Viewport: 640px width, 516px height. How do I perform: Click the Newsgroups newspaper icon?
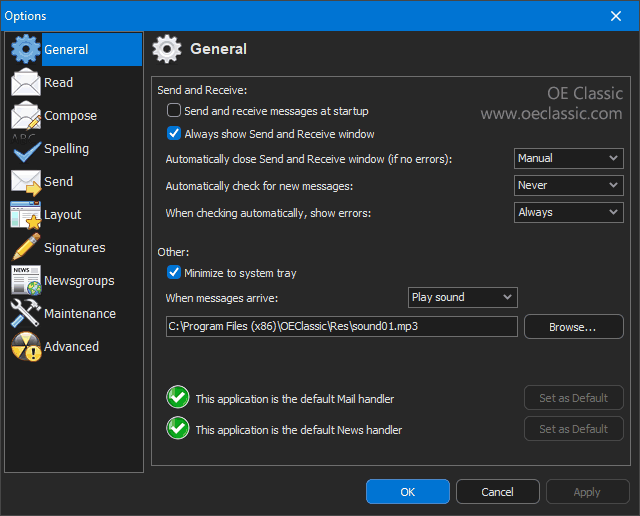pyautogui.click(x=26, y=280)
